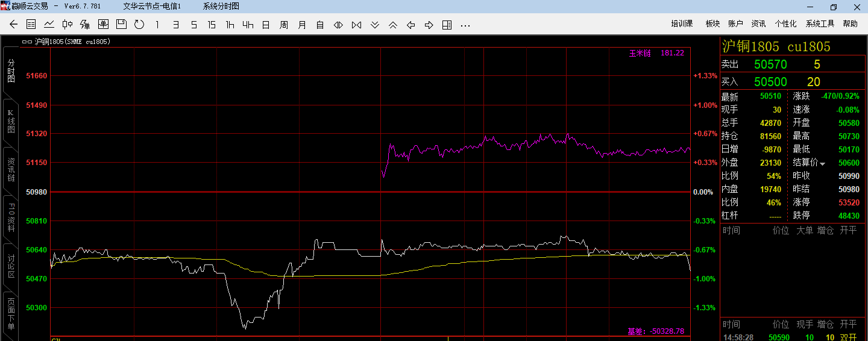This screenshot has width=868, height=341.
Task: Click the circular refresh icon
Action: 139,25
